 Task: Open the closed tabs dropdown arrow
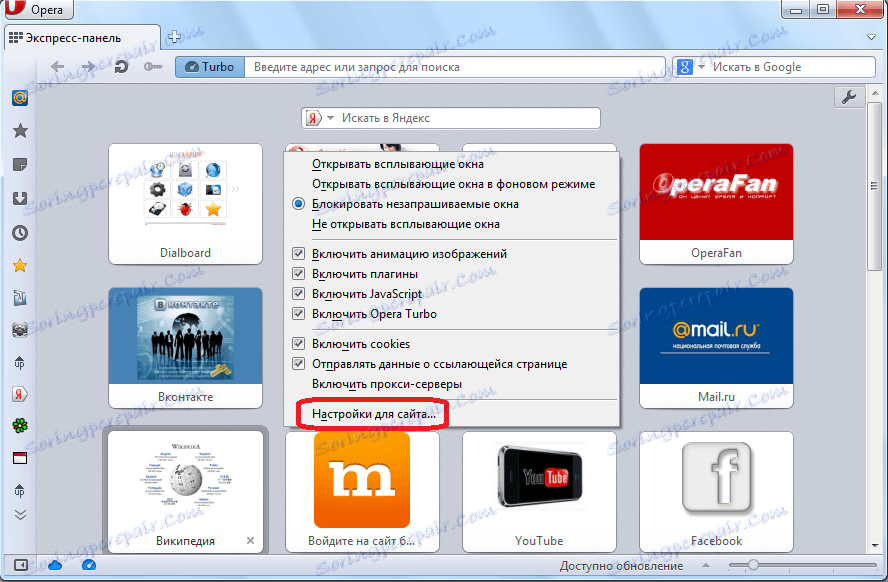click(872, 37)
